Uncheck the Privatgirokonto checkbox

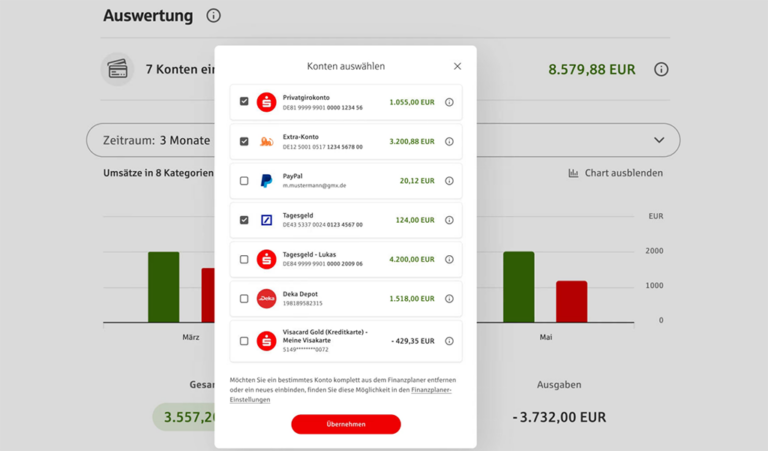click(244, 102)
